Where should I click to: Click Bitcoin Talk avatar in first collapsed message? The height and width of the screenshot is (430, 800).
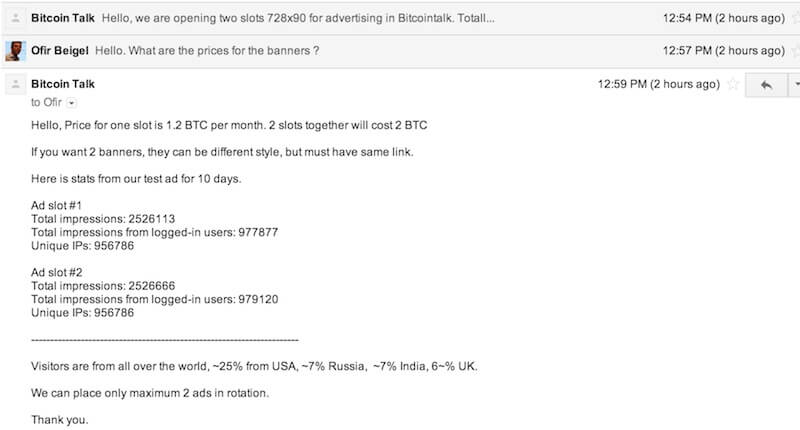pyautogui.click(x=15, y=18)
